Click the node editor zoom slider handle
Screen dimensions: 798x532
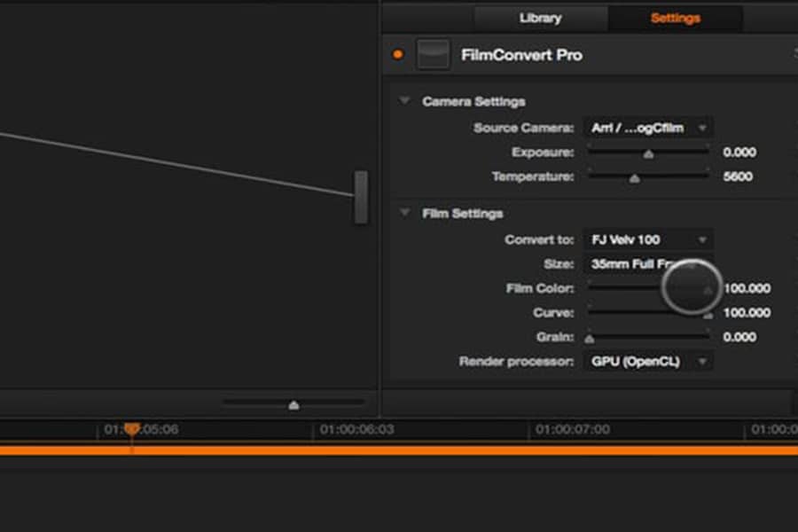(x=293, y=405)
